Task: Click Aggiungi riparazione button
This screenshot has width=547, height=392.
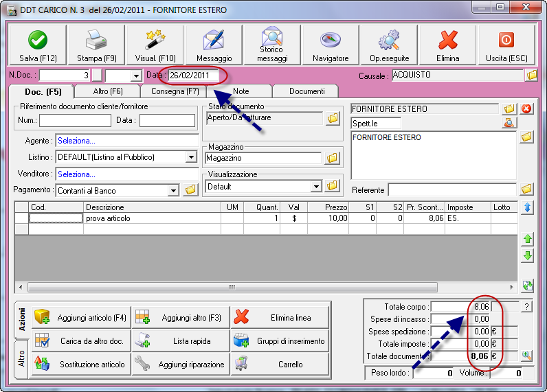Action: 181,364
